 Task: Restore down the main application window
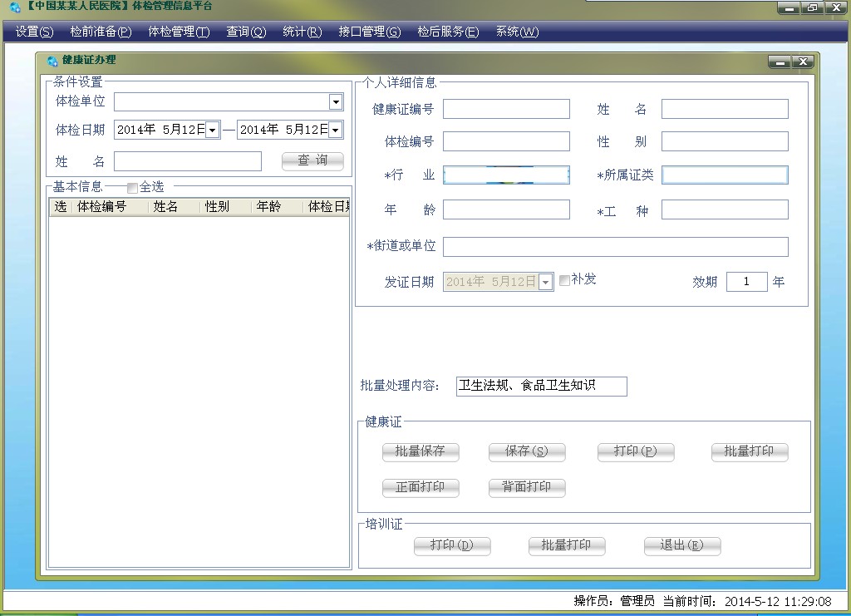click(x=813, y=7)
